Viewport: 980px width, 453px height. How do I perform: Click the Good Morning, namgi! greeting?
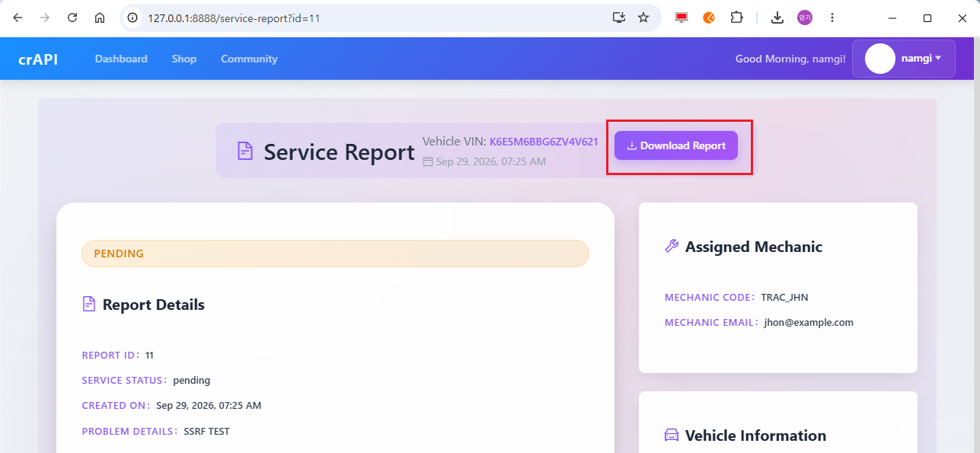(790, 59)
